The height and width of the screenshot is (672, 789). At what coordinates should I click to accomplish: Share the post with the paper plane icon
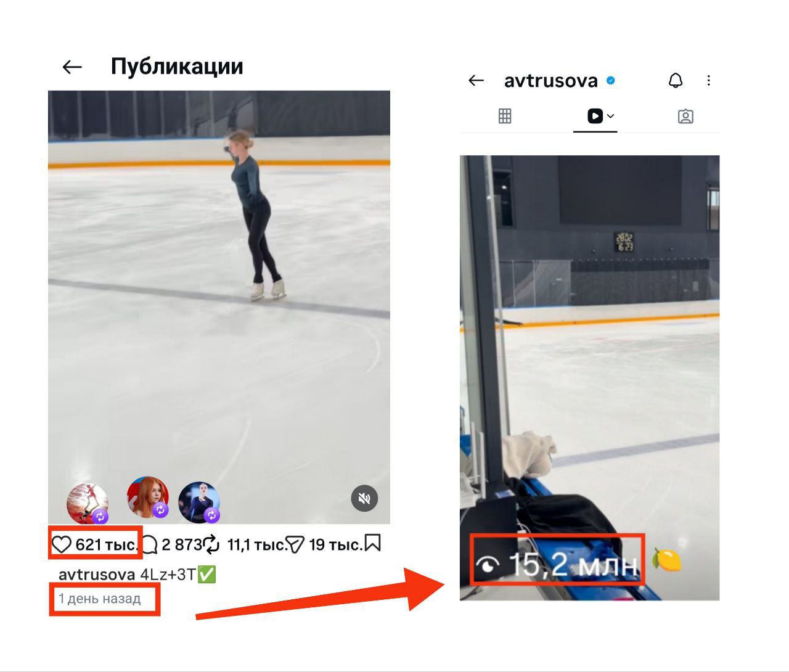[x=295, y=544]
